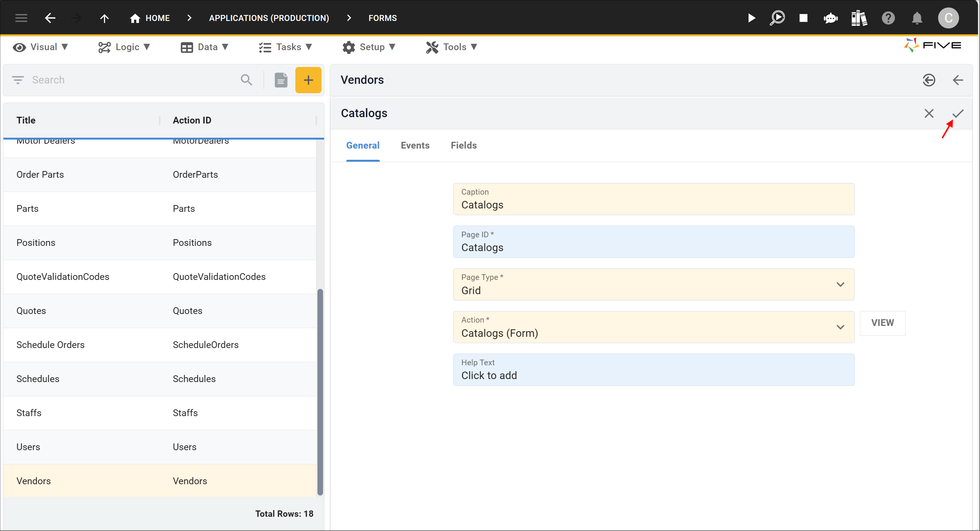Click the FIVE logo
This screenshot has width=980, height=531.
click(x=932, y=45)
